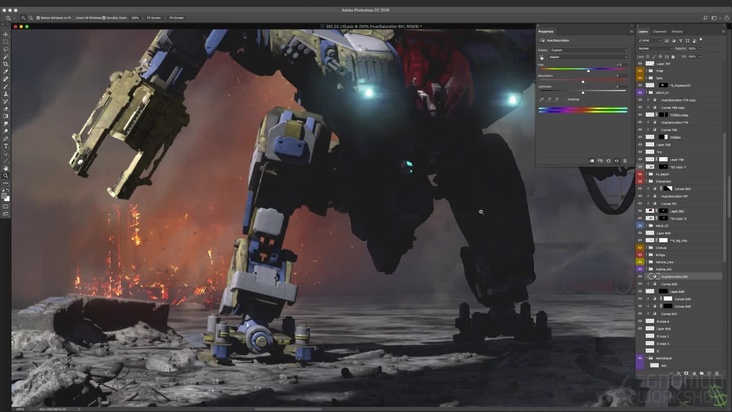The width and height of the screenshot is (732, 412).
Task: Select the Hand tool
Action: 6,168
